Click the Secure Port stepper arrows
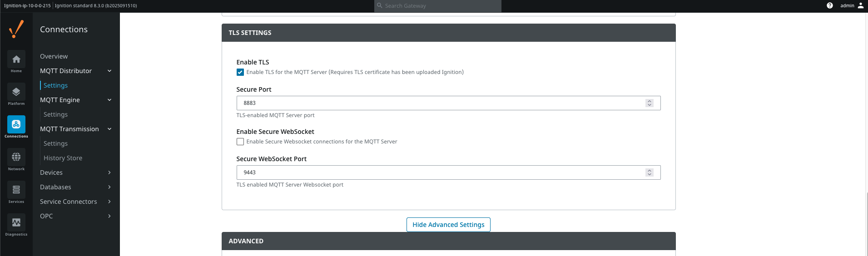The width and height of the screenshot is (868, 256). tap(649, 103)
